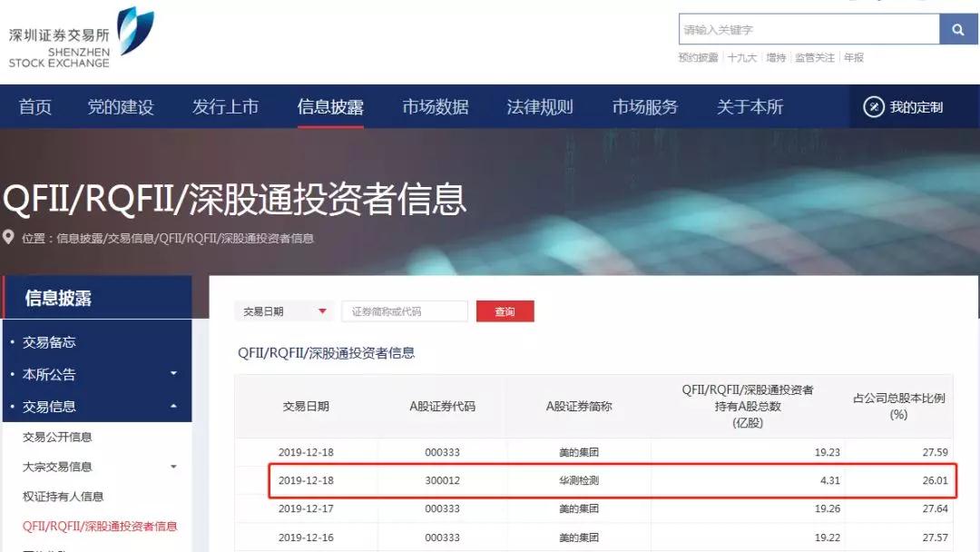Click the 4.31 holdings cell
Screen dimensions: 980x552
830,481
